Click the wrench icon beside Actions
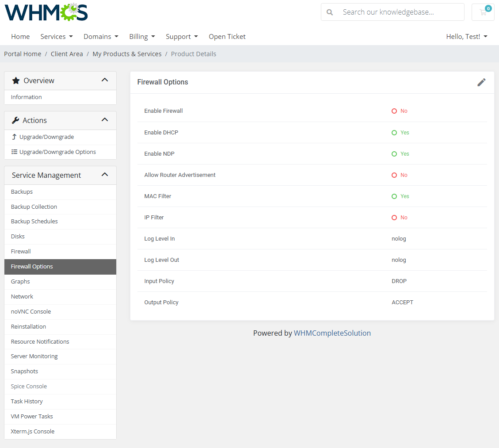Image resolution: width=499 pixels, height=448 pixels. (15, 120)
